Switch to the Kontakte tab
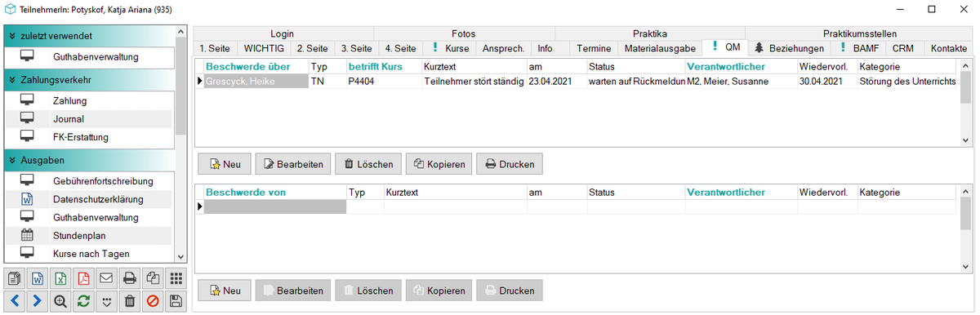Screen dimensions: 980x315 click(x=948, y=48)
